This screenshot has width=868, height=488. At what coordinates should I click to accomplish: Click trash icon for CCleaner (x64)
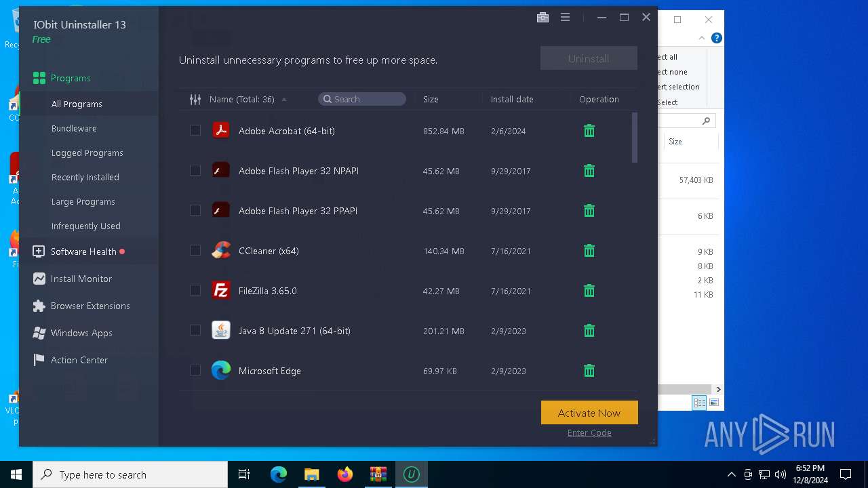589,251
